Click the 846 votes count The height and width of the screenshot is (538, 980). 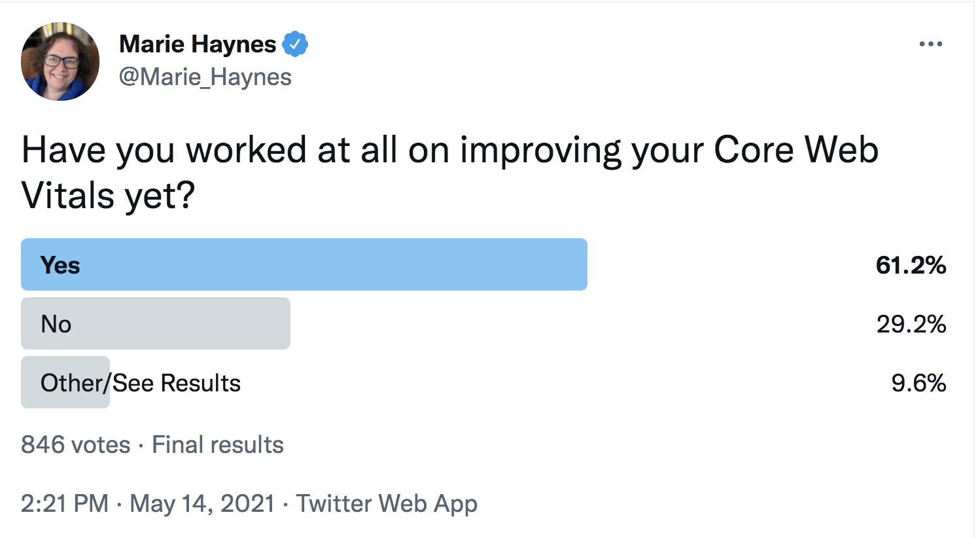(x=76, y=444)
